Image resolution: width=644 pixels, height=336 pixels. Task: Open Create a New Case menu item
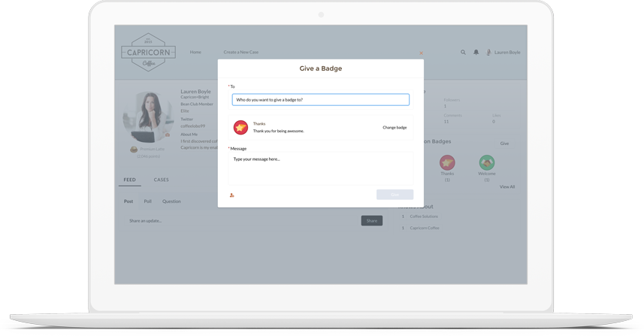[240, 53]
